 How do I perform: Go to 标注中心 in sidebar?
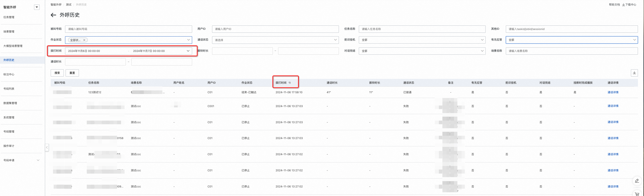click(9, 74)
